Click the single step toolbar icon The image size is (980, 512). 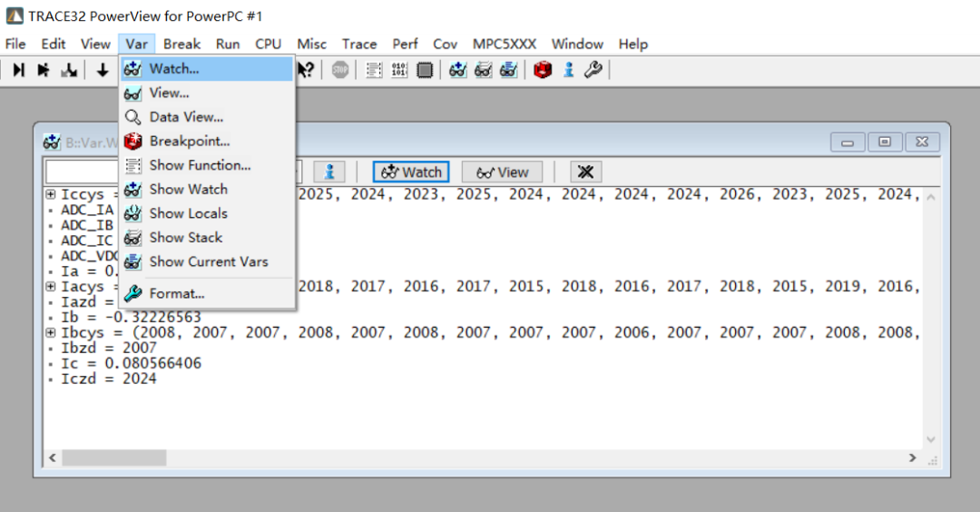[x=19, y=70]
